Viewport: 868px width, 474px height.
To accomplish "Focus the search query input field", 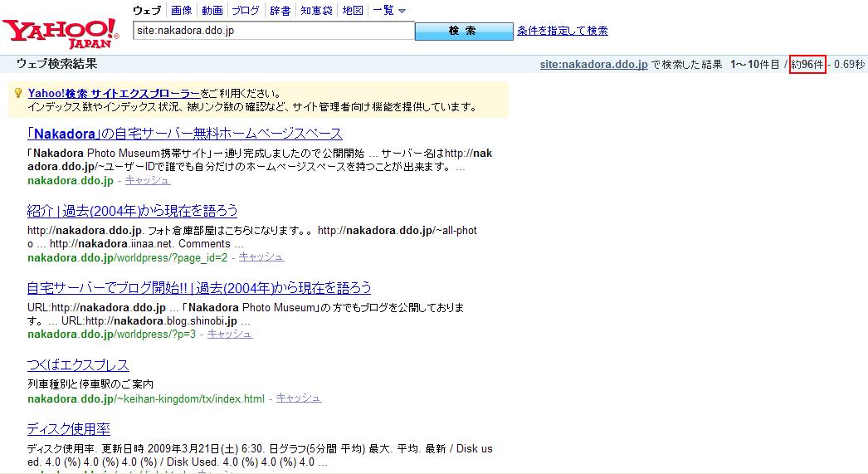I will [x=274, y=31].
